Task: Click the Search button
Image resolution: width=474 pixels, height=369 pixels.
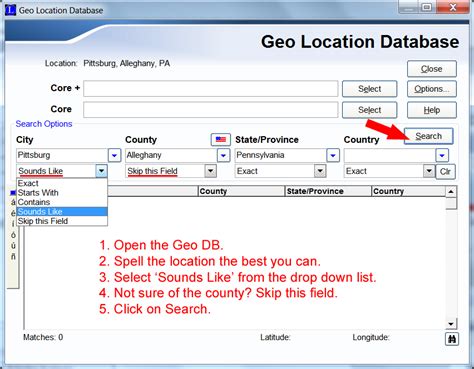Action: pos(428,136)
